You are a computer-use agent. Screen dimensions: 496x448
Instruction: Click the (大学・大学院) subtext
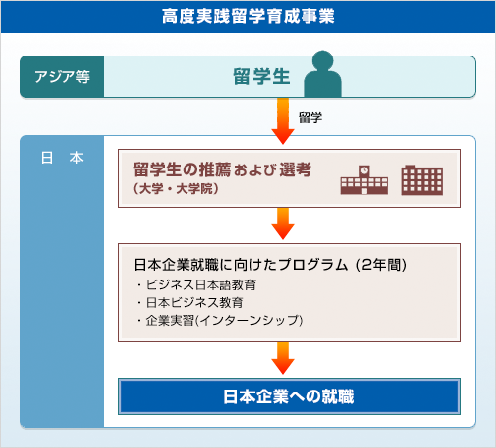[x=176, y=189]
